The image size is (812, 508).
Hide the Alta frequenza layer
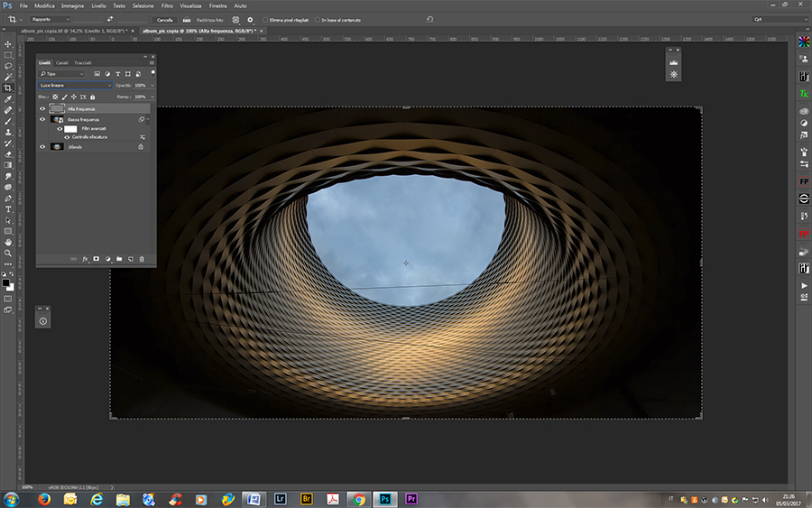click(42, 108)
